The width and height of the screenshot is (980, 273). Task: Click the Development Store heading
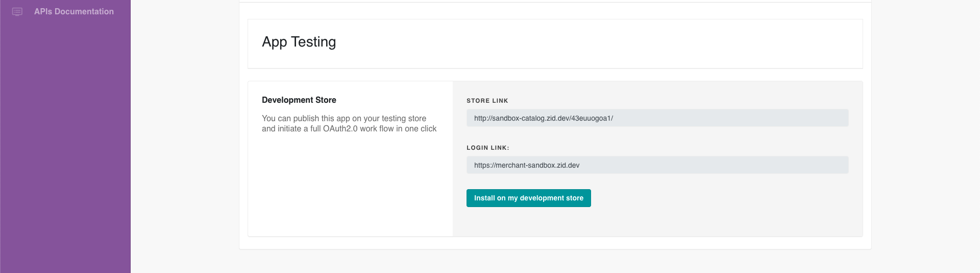[299, 100]
